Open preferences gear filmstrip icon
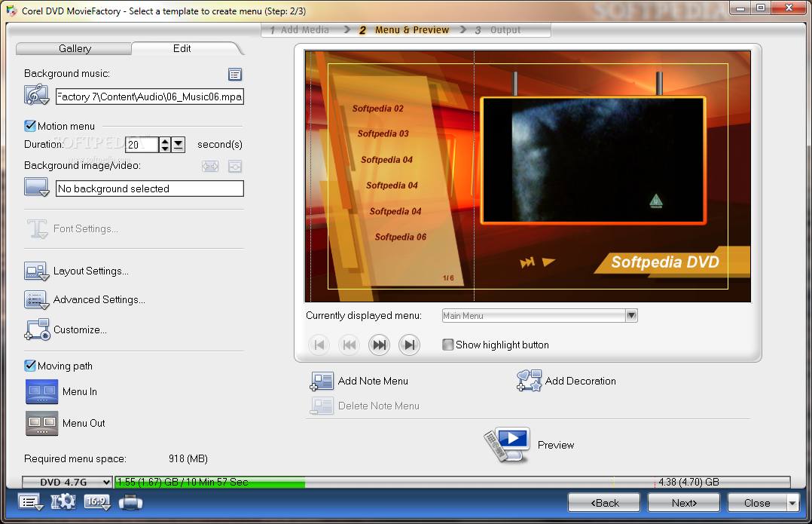 click(63, 501)
